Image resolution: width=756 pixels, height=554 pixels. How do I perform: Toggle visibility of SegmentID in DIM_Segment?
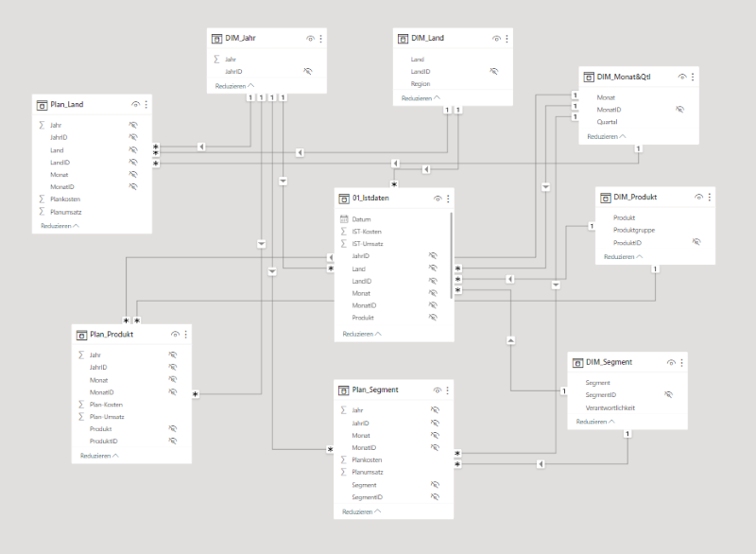click(668, 394)
